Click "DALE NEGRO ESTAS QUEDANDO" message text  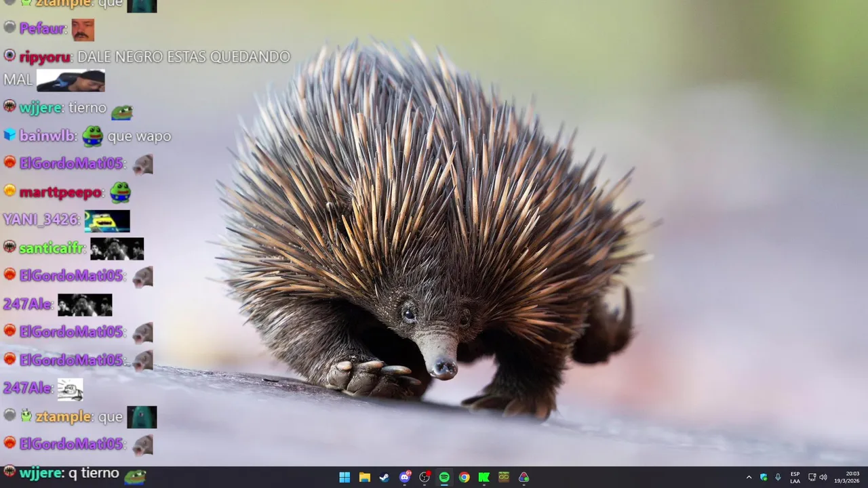click(184, 57)
